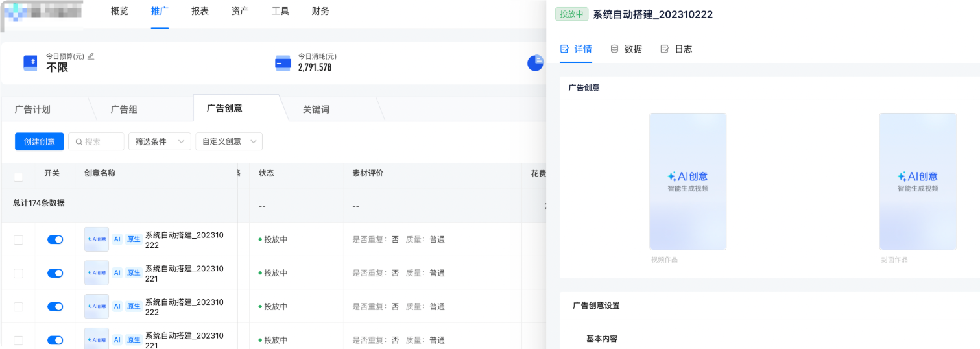This screenshot has width=980, height=349.
Task: Click the 质量: 普通 text in the first row
Action: (x=425, y=239)
